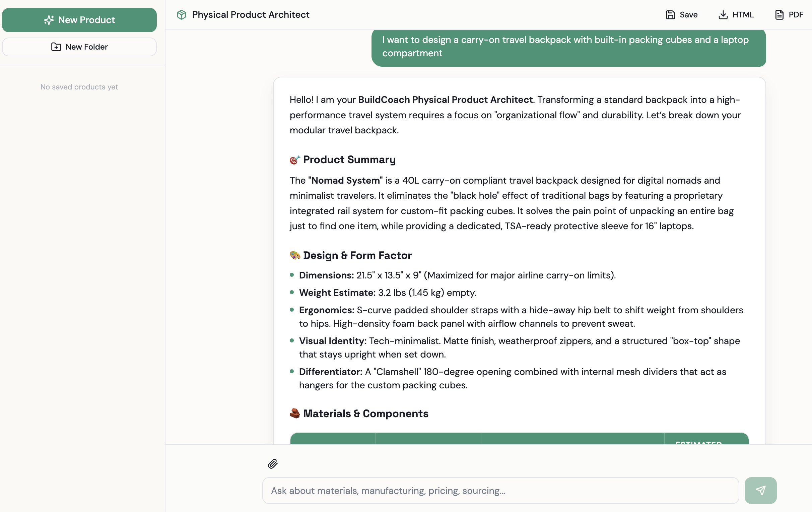Click the PDF document icon
The image size is (812, 512).
[x=779, y=15]
